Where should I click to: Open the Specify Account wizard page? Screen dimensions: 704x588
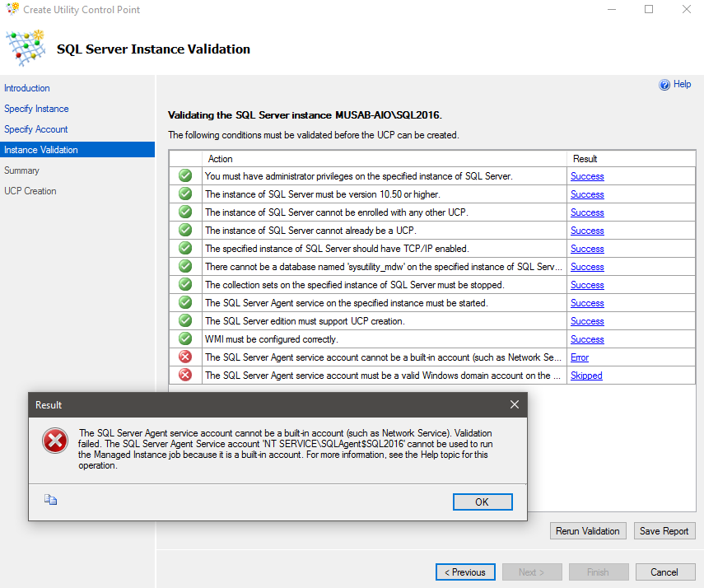coord(36,129)
